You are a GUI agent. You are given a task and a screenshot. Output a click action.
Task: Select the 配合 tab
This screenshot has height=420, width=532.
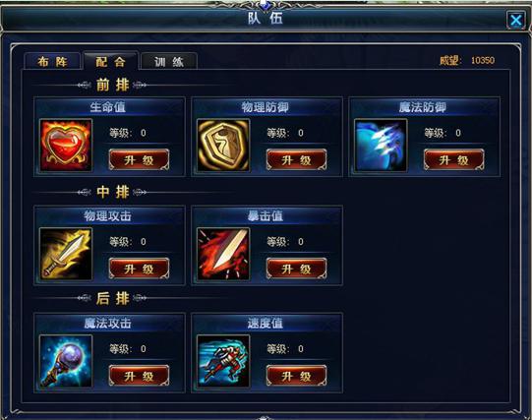click(x=110, y=61)
